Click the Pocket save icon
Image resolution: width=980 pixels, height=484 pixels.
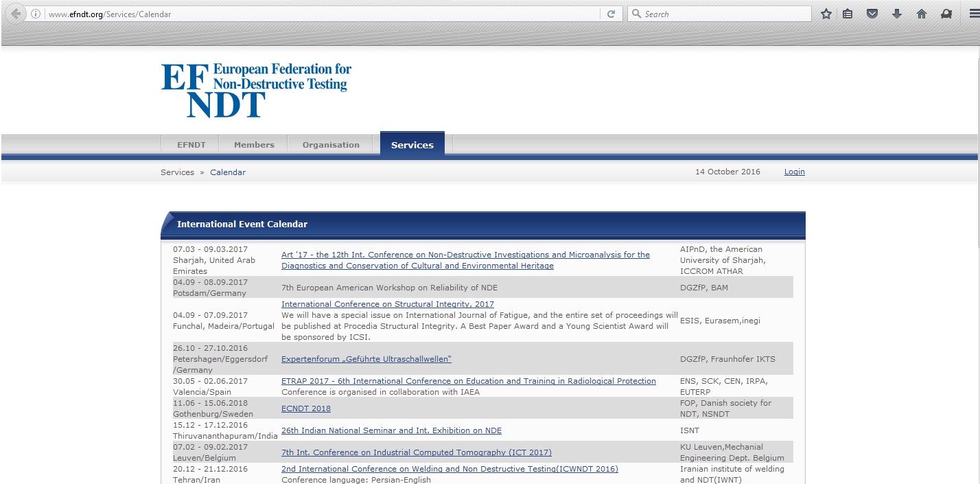pyautogui.click(x=872, y=14)
